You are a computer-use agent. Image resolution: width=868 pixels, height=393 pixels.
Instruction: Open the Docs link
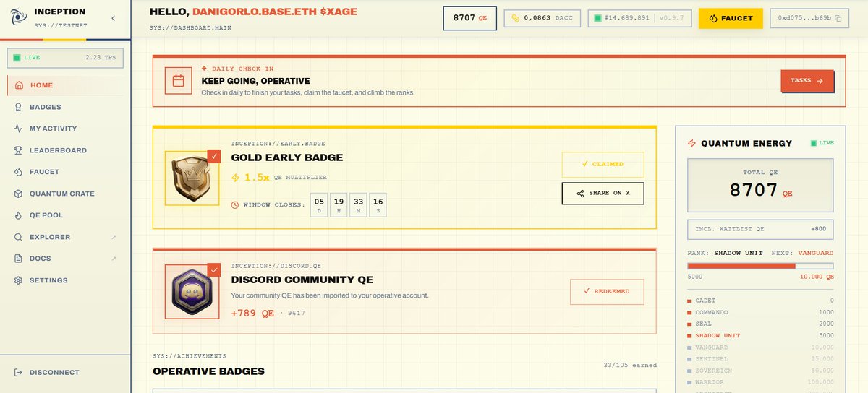[x=66, y=259]
